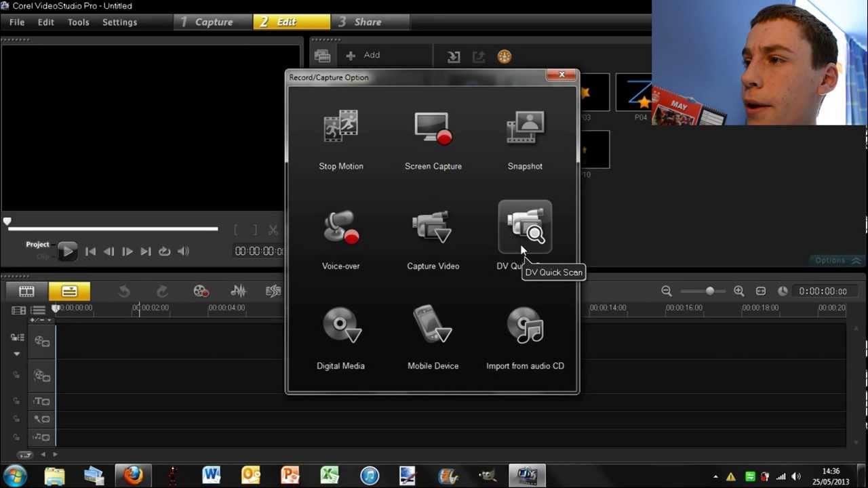Toggle ripple lock for Voice track

tap(16, 420)
